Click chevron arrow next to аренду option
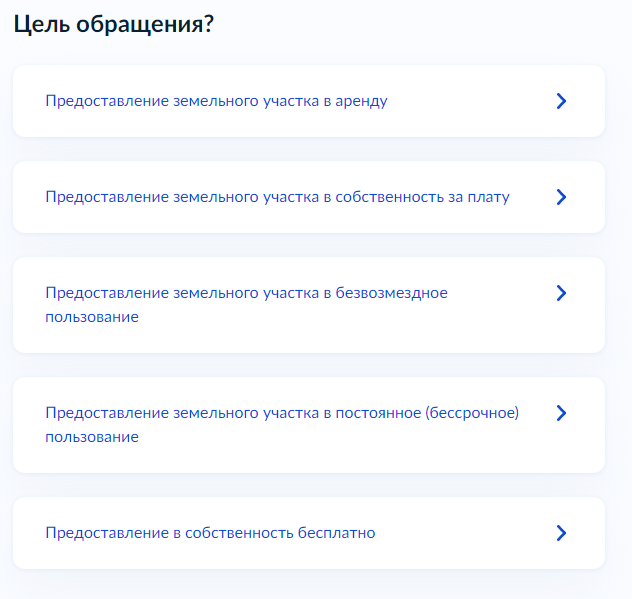This screenshot has height=599, width=632. point(561,101)
